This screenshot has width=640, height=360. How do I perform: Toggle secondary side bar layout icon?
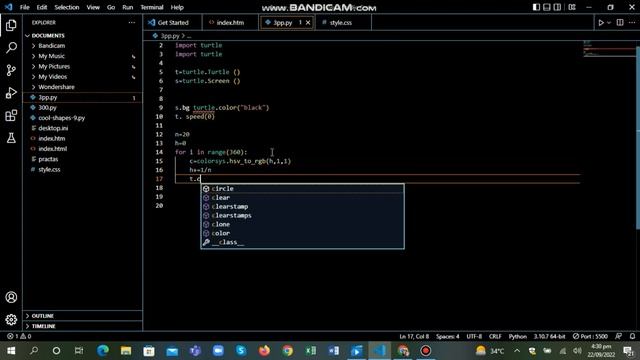(x=557, y=7)
